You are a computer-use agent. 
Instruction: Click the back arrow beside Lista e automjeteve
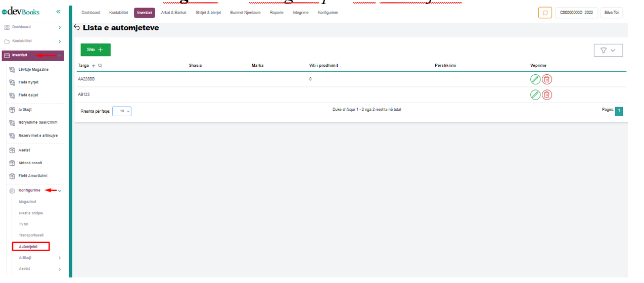coord(77,28)
